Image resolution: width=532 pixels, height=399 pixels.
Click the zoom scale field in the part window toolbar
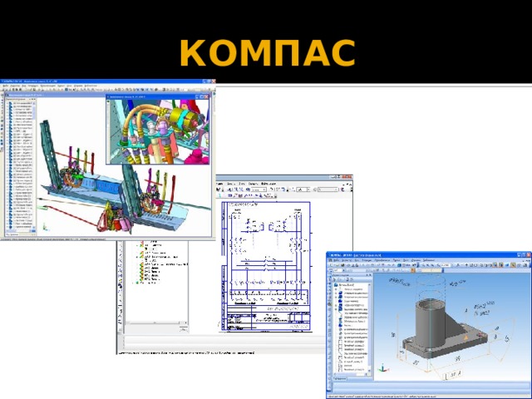click(446, 265)
